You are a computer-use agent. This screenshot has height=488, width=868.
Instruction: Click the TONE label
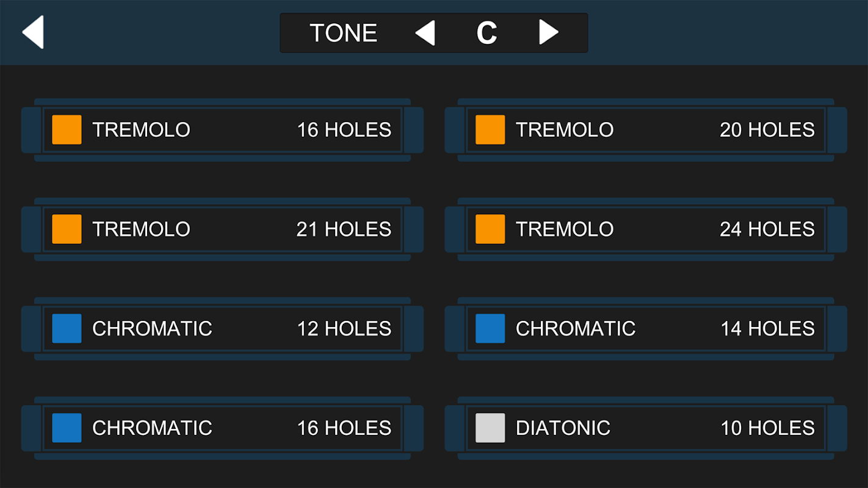tap(344, 33)
